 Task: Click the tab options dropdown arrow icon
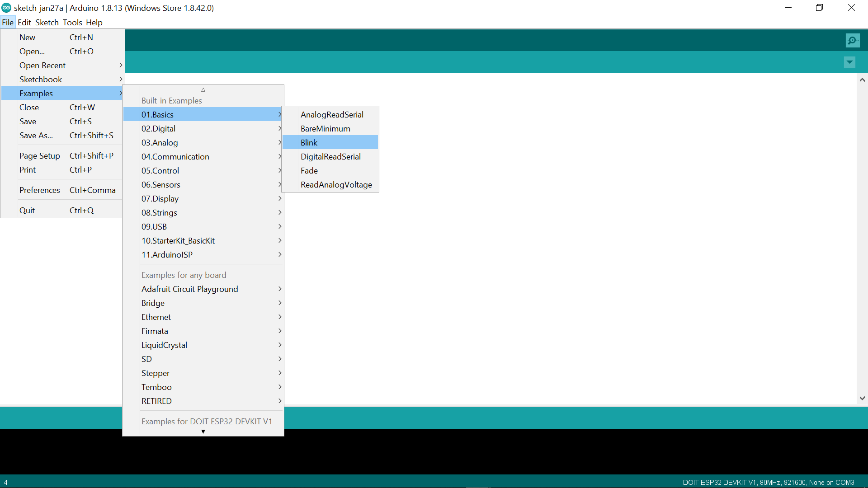[x=849, y=62]
